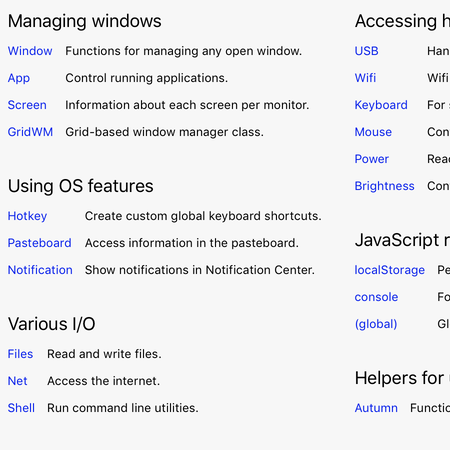Open the (global) link

[x=376, y=324]
